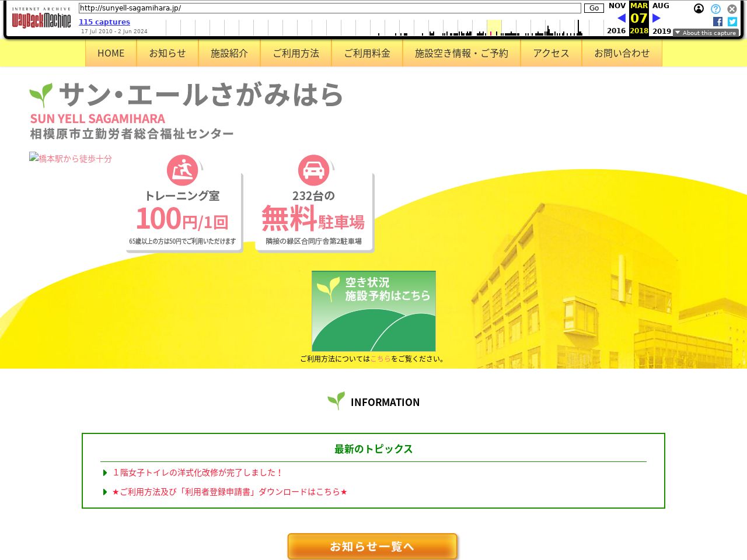
Task: Expand About this capture dropdown
Action: point(706,33)
